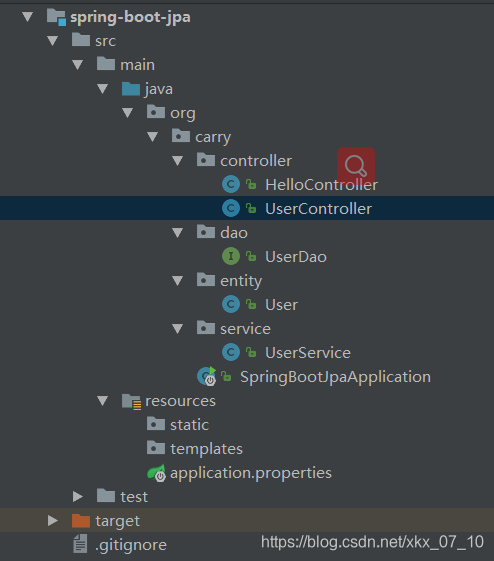Collapse the src folder arrow
494x561 pixels.
[53, 41]
